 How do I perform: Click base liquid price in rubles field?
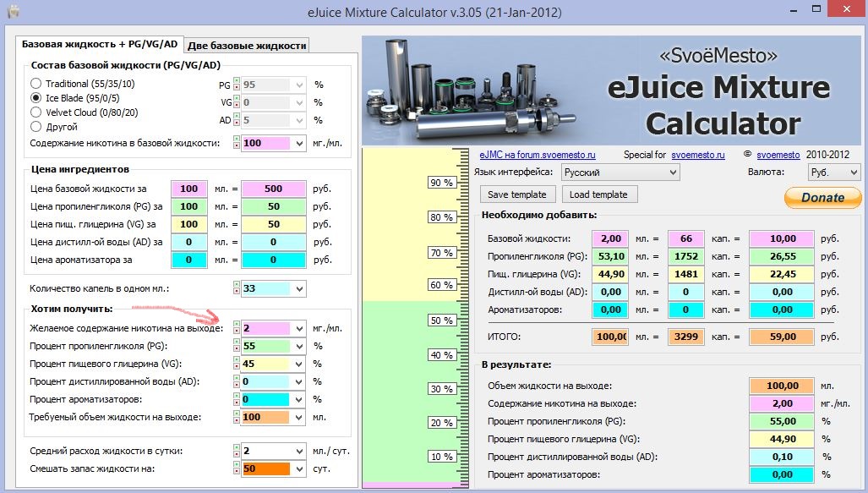272,189
